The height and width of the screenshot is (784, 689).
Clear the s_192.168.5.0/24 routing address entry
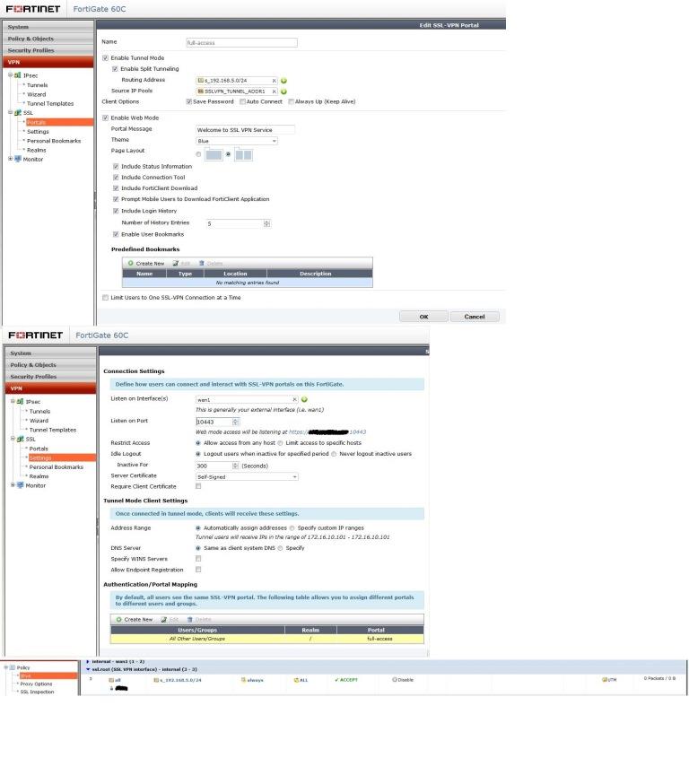(x=274, y=81)
